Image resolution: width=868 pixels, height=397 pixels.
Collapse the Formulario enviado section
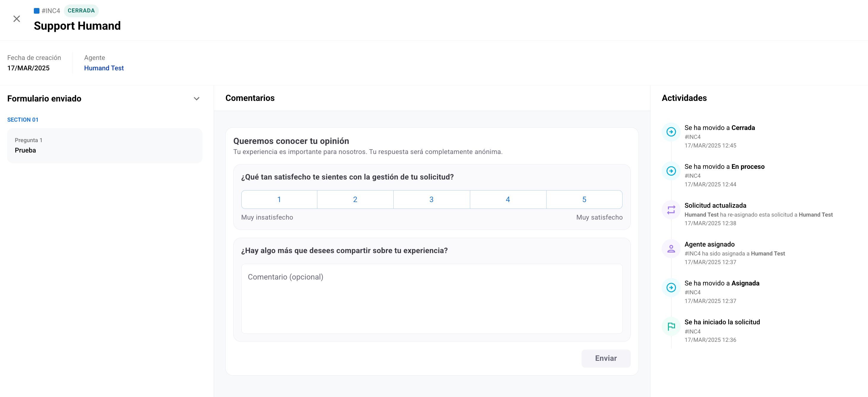click(197, 99)
